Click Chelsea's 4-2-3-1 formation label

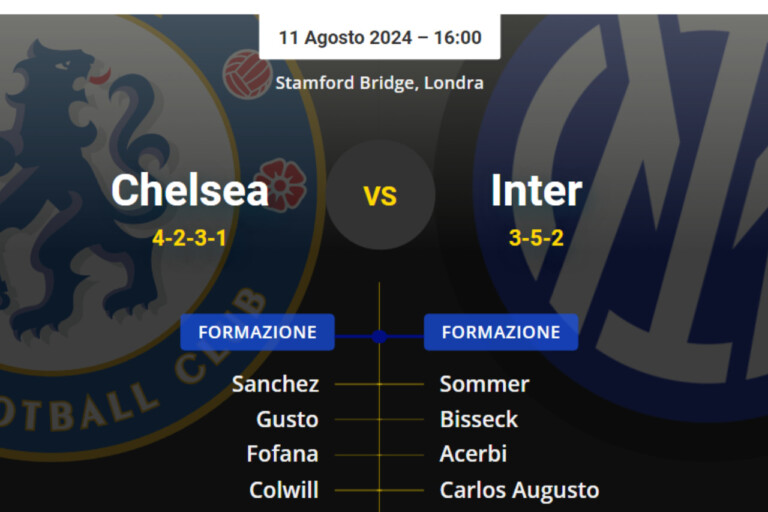click(x=190, y=238)
